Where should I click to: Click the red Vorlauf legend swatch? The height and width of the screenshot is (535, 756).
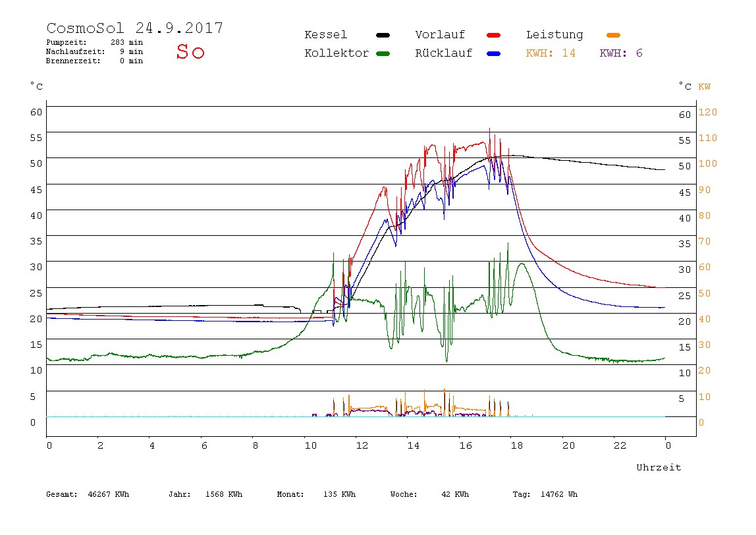[493, 35]
